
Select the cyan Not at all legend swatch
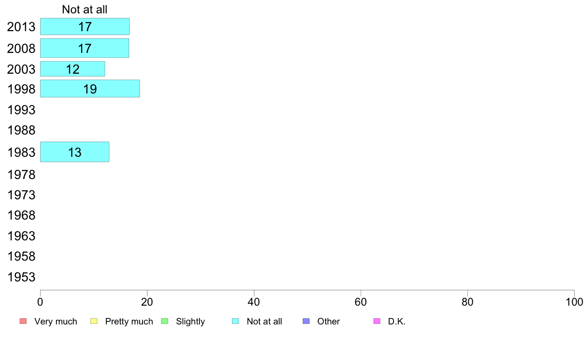pyautogui.click(x=236, y=321)
